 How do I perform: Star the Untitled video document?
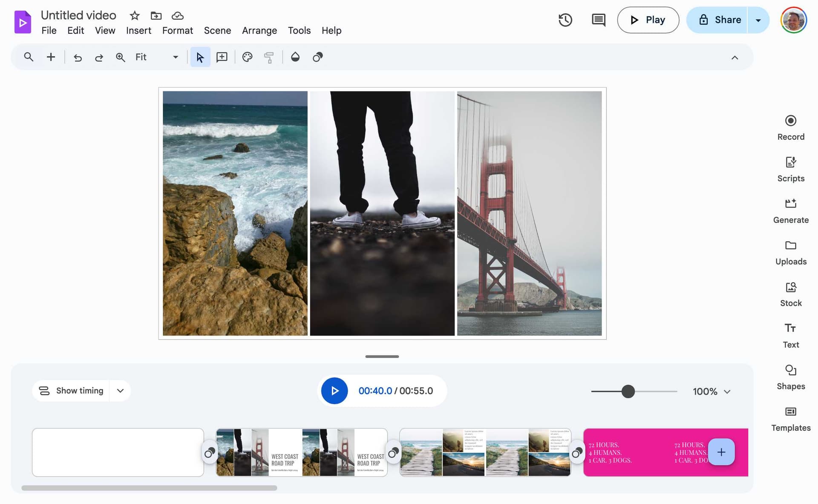pyautogui.click(x=135, y=16)
